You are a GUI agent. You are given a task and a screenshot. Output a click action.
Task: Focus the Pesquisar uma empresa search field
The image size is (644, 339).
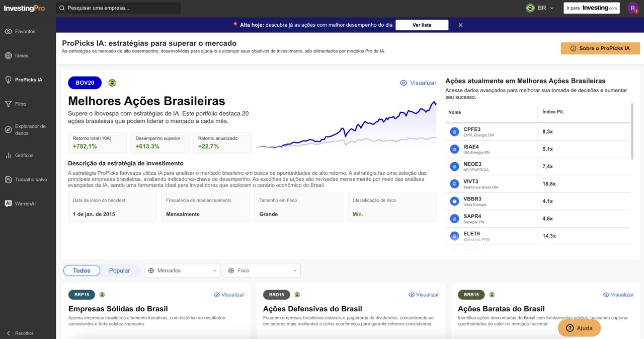click(118, 8)
